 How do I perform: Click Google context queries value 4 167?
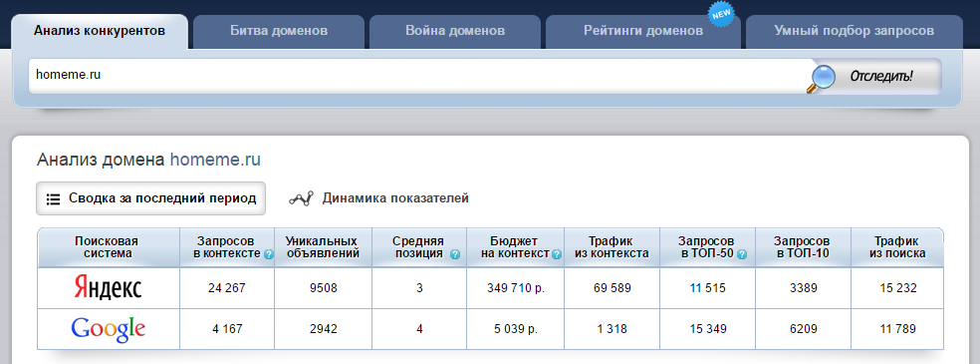pos(227,329)
